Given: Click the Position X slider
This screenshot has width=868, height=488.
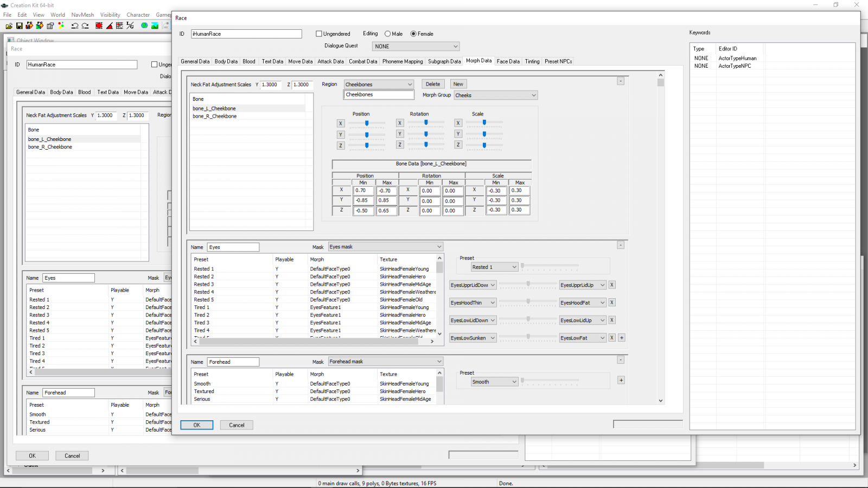Looking at the screenshot, I should [x=367, y=123].
